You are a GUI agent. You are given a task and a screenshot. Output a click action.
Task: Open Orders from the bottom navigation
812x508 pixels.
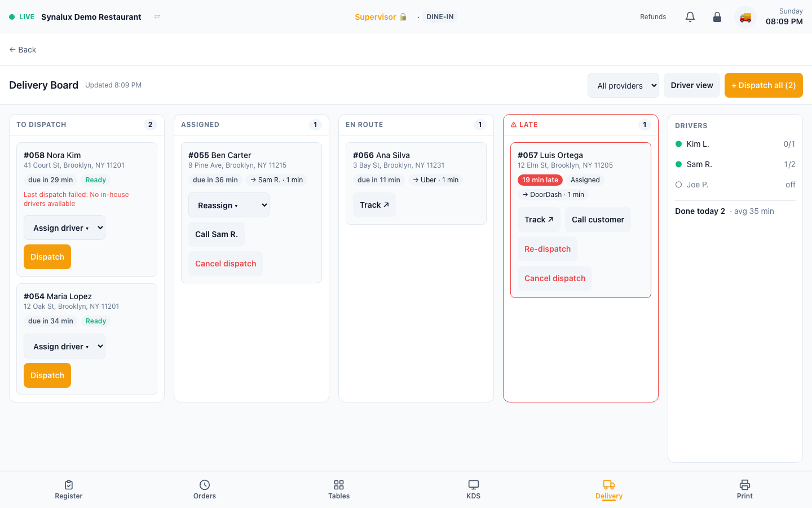tap(205, 489)
